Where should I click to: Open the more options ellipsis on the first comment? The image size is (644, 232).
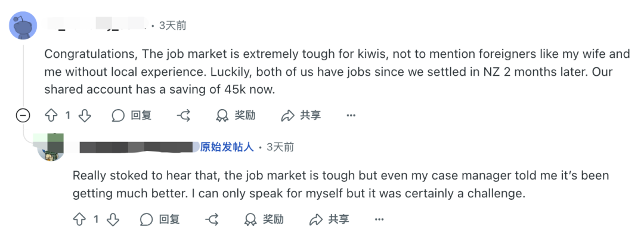tap(351, 116)
